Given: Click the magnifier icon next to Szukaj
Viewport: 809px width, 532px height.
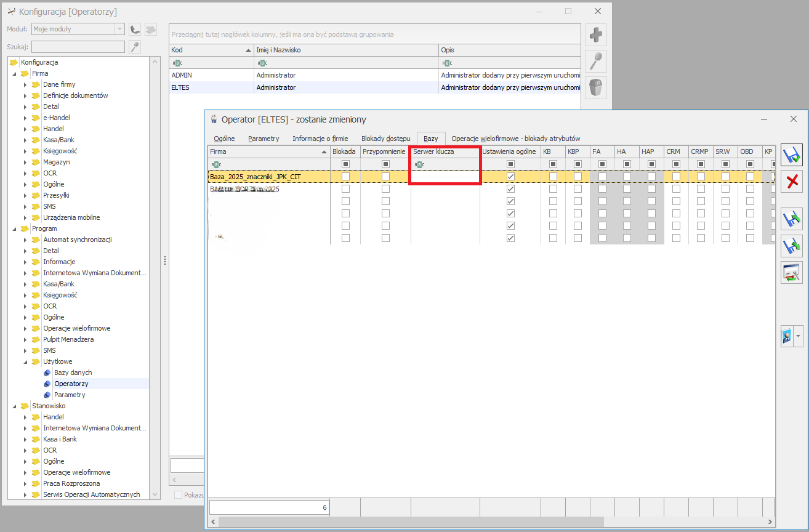Looking at the screenshot, I should 135,47.
